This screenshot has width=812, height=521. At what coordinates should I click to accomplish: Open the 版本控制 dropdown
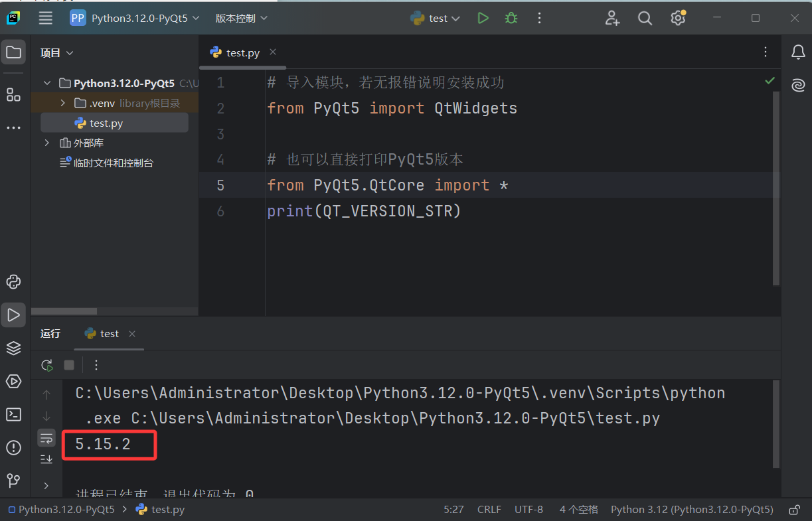point(242,19)
